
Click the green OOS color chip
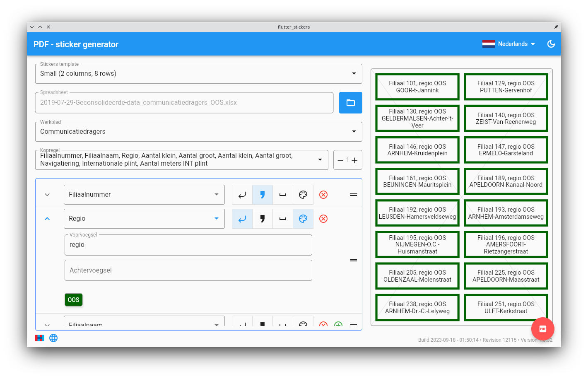coord(73,300)
